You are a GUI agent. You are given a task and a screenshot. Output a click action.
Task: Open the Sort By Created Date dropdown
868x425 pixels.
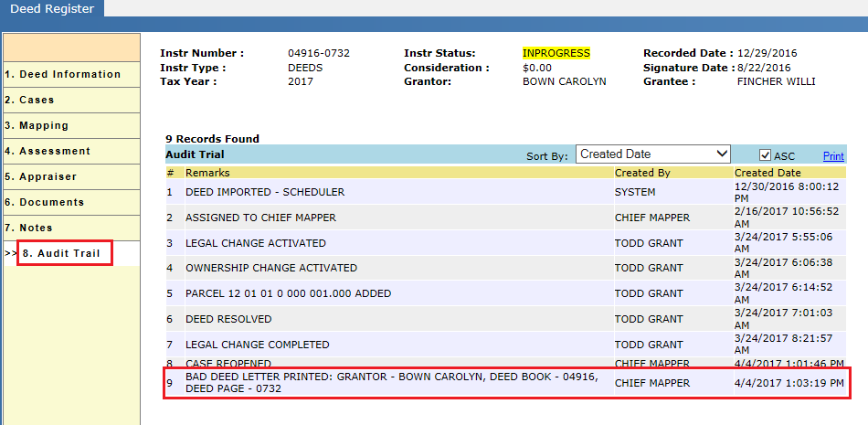(x=653, y=154)
